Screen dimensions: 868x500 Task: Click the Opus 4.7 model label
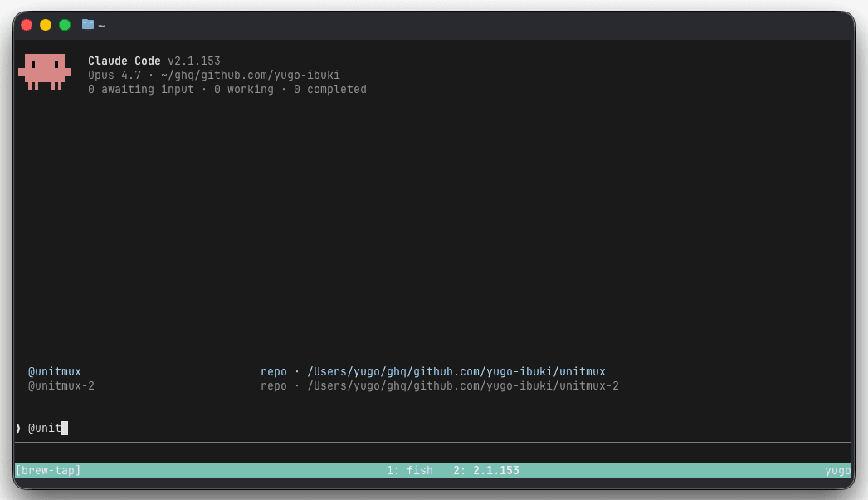[x=114, y=76]
